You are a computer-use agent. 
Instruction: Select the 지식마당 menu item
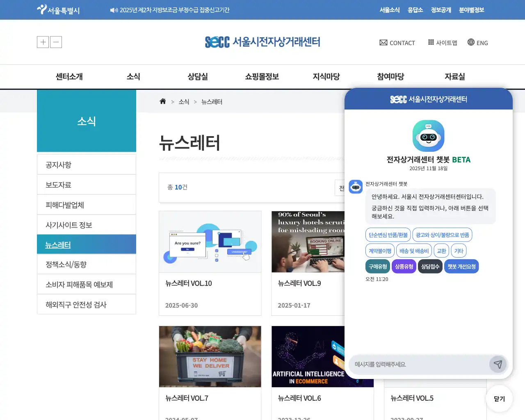point(326,76)
